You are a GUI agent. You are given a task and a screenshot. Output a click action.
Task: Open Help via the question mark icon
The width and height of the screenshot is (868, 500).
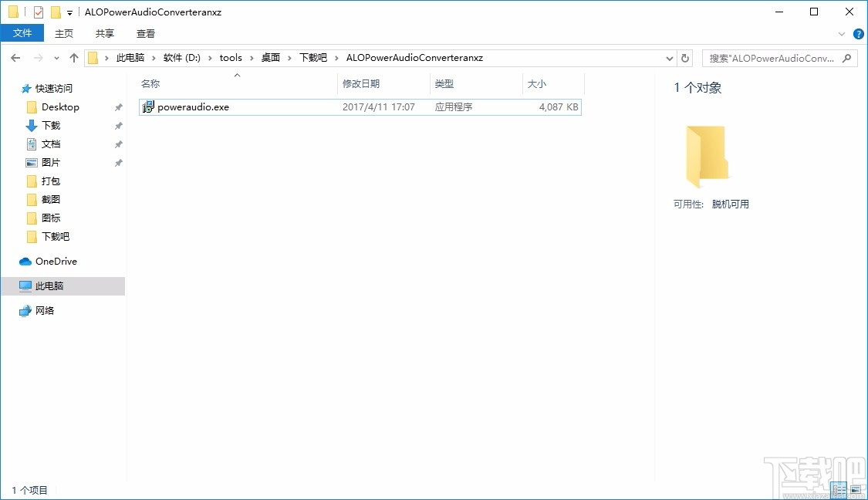pyautogui.click(x=858, y=33)
